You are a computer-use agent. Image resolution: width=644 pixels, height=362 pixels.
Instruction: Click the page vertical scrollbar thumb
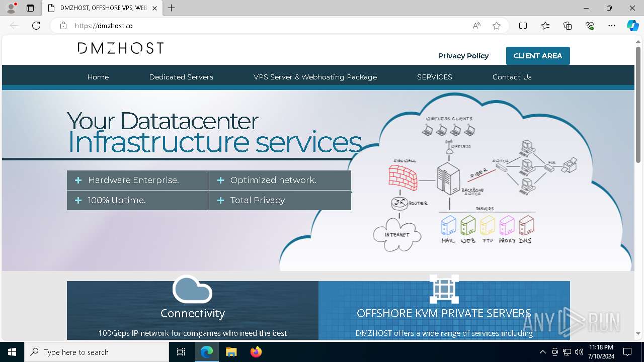(x=638, y=105)
